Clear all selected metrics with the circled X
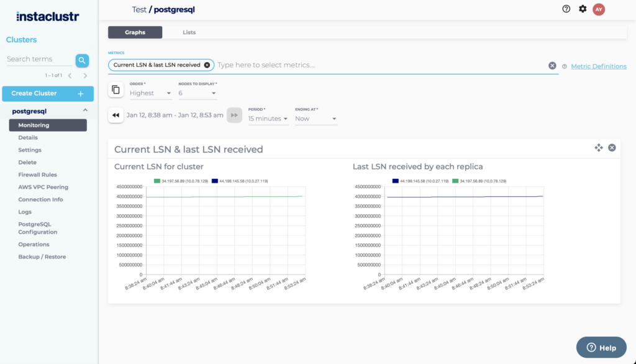The image size is (636, 364). tap(552, 65)
